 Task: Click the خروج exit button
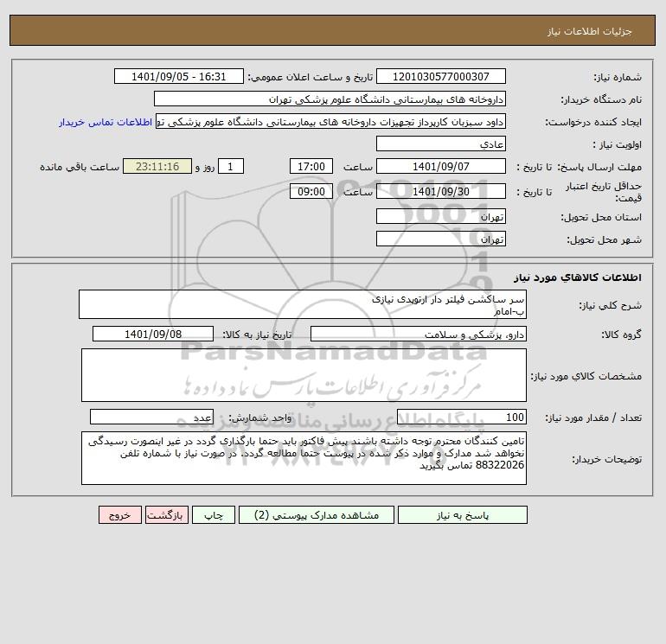click(119, 514)
